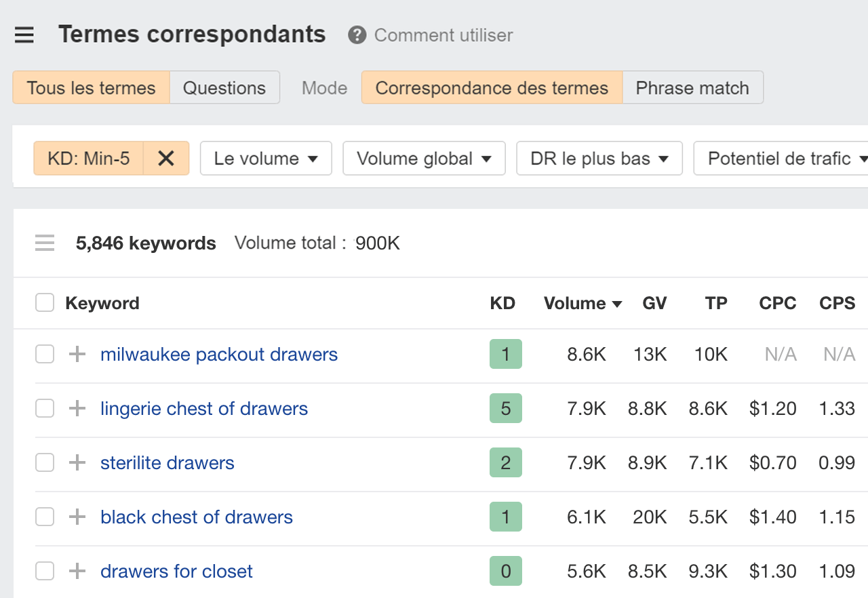Switch to the Questions tab
The image size is (868, 598).
pyautogui.click(x=224, y=87)
